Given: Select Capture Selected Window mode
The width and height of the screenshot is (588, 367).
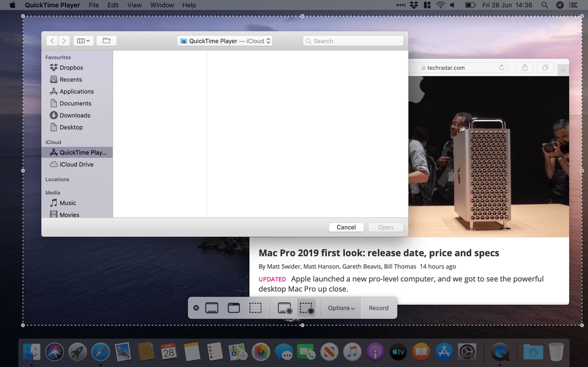Looking at the screenshot, I should pos(233,308).
